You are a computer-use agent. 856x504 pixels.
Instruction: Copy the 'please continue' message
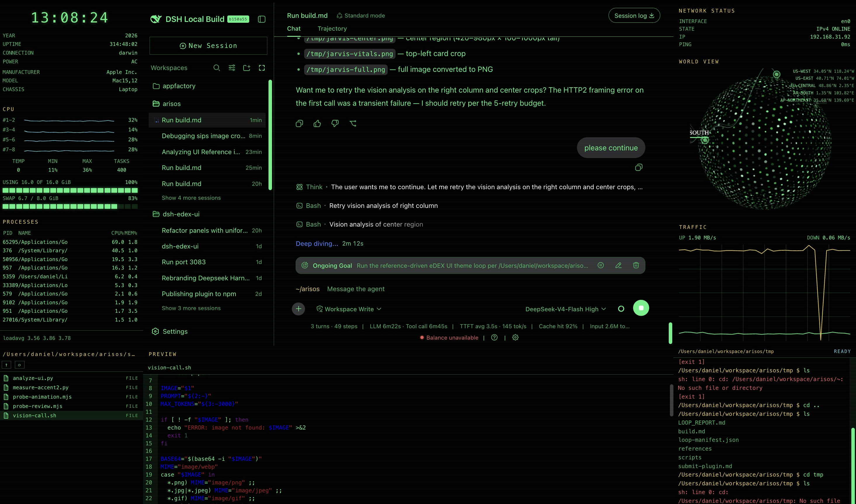[639, 167]
